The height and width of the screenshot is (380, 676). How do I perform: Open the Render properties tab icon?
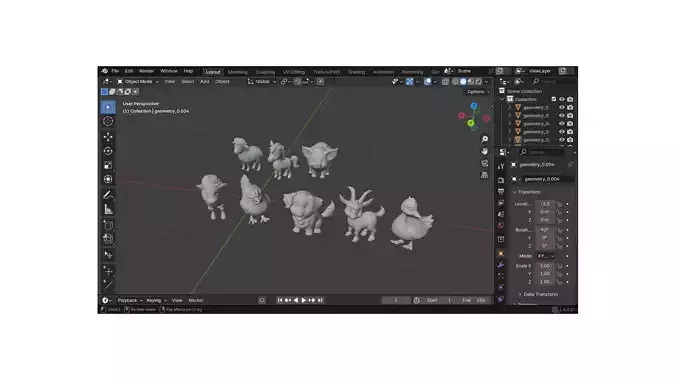pos(501,179)
